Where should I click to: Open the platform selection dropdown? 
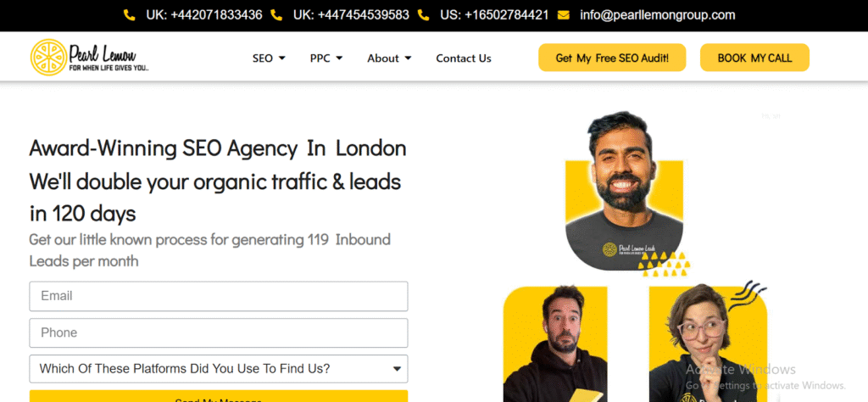[x=219, y=369]
